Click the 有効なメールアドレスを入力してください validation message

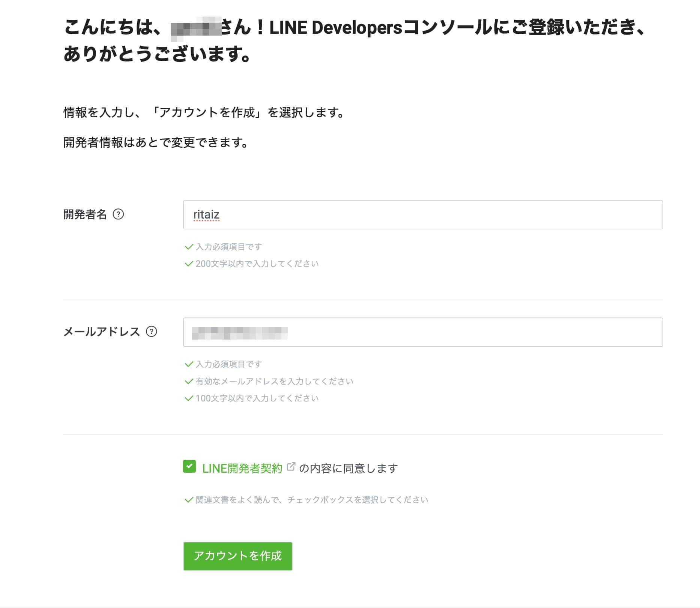(274, 381)
